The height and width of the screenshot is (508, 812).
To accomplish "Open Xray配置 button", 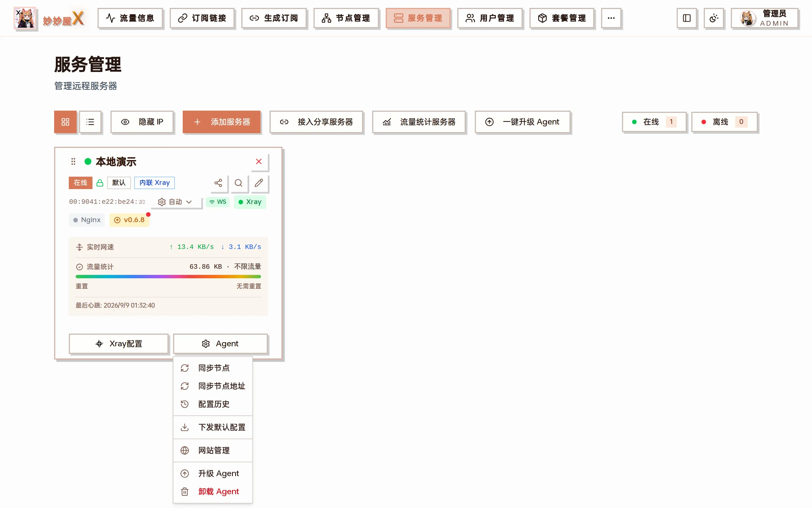I will [x=118, y=344].
